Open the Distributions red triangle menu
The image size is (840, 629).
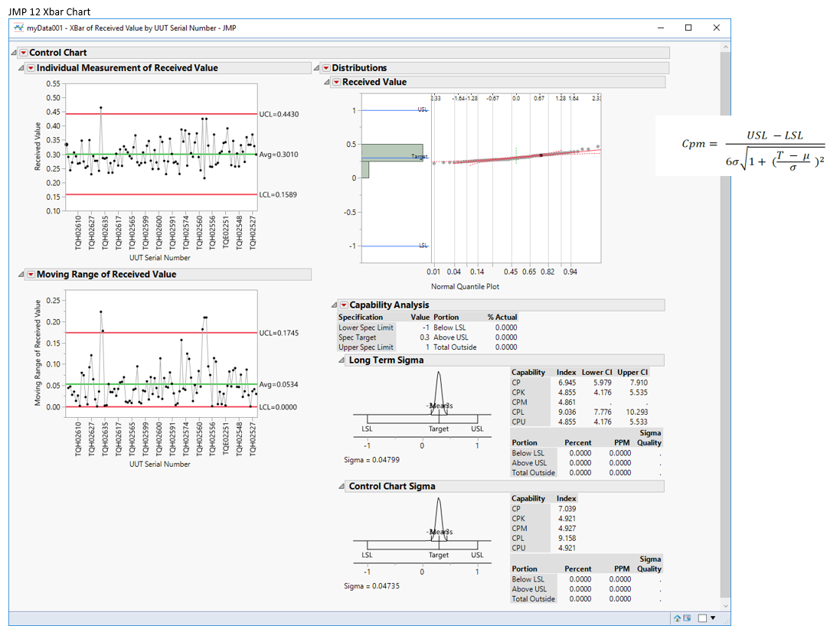[326, 68]
